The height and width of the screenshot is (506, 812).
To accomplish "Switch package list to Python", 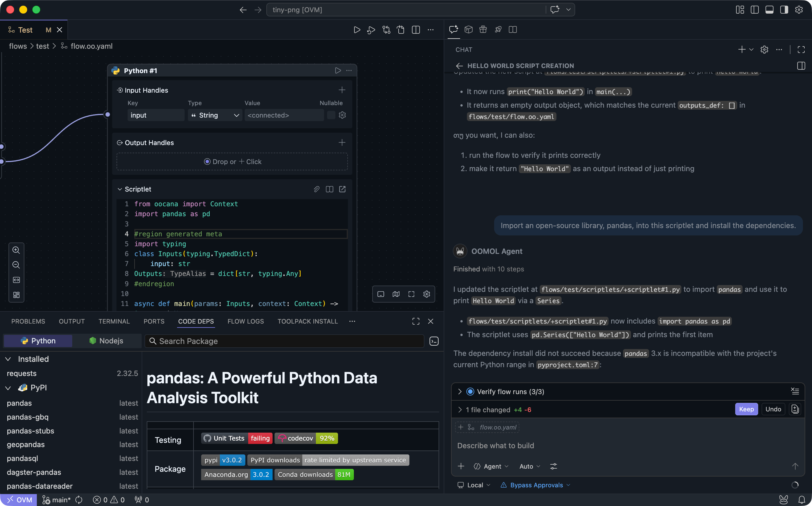I will [38, 341].
